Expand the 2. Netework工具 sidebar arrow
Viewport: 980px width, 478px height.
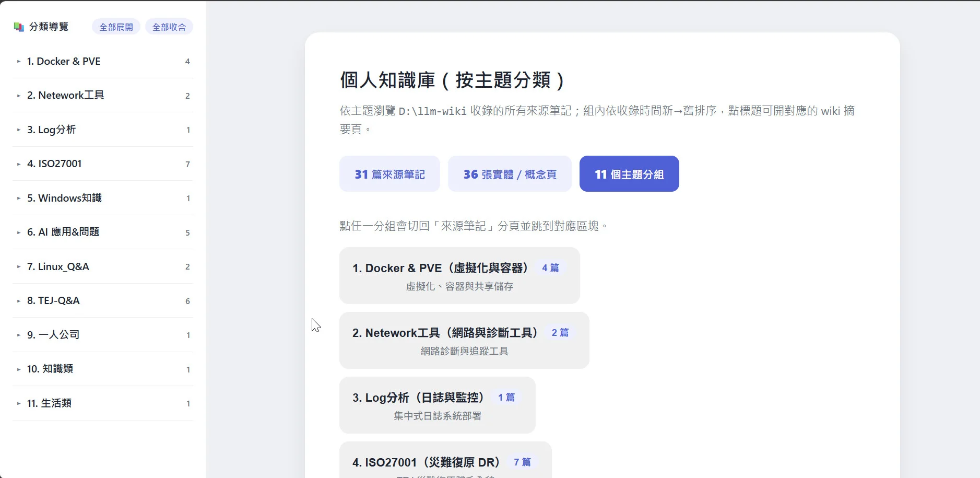point(19,96)
